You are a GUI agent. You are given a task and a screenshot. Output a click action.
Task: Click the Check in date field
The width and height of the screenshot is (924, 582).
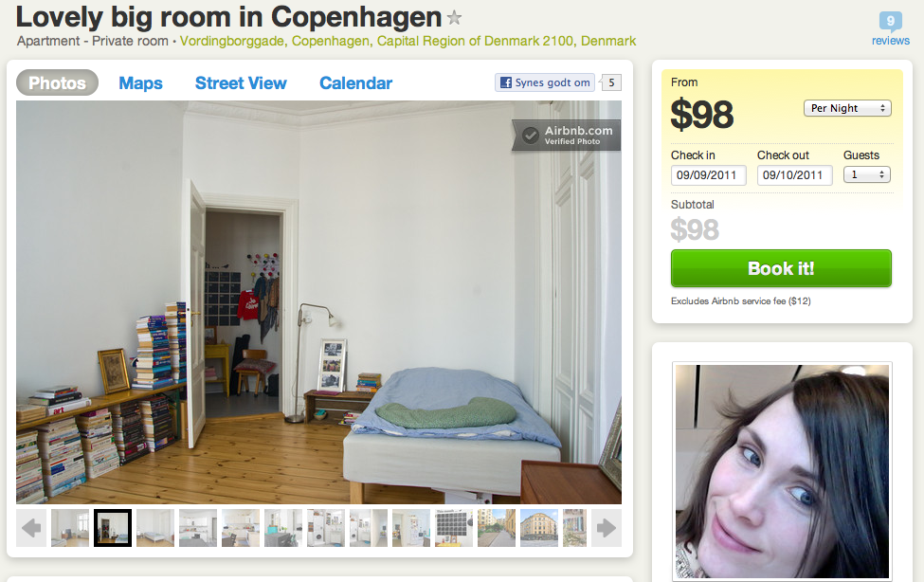[708, 175]
